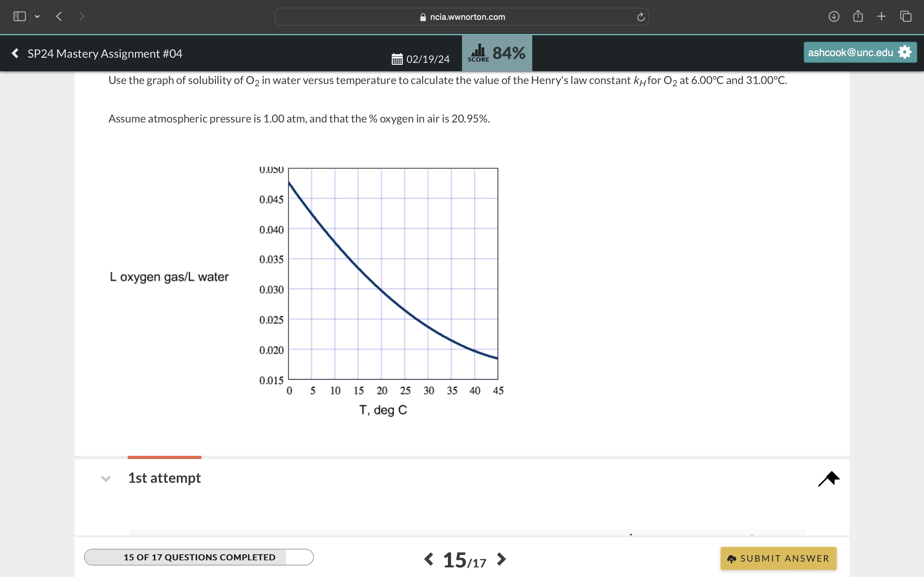
Task: Click the questions completed progress bar
Action: point(199,557)
